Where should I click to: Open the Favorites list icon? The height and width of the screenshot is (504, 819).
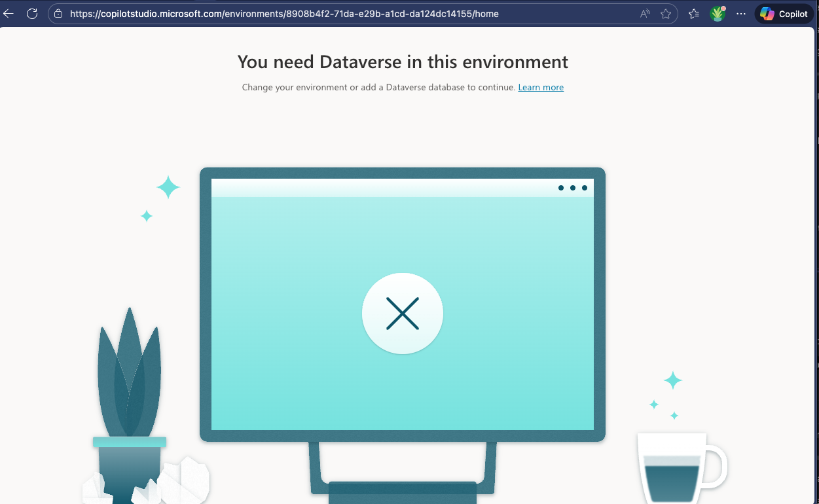pyautogui.click(x=694, y=14)
